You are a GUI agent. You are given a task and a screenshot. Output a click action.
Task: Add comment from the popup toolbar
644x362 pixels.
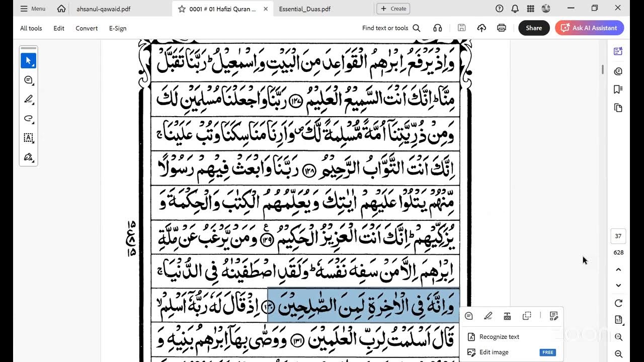468,316
